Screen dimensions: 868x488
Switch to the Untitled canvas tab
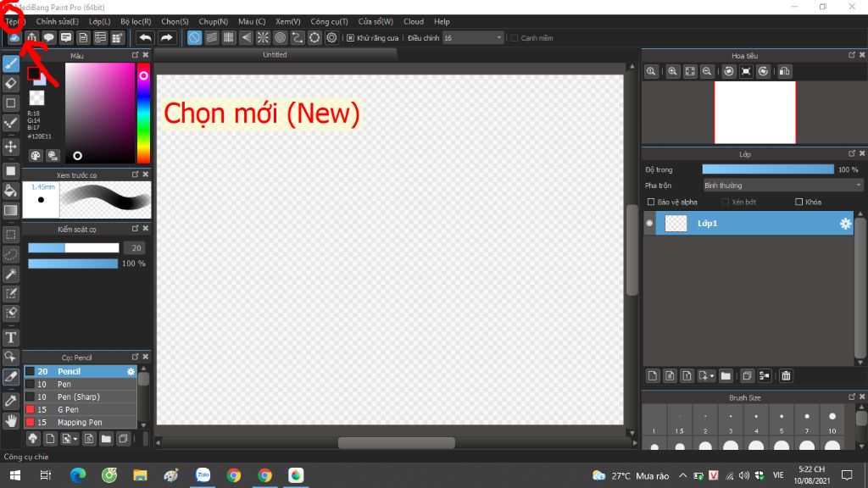click(275, 55)
